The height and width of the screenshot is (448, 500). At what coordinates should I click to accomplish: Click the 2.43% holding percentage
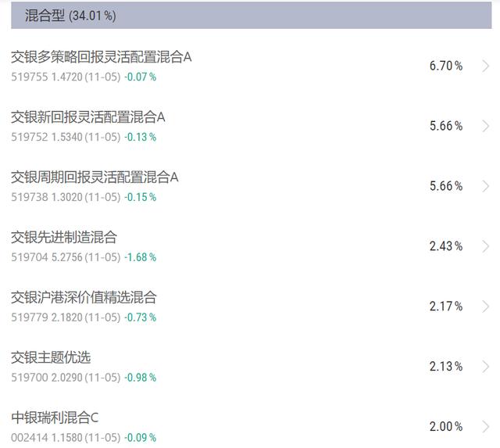tap(445, 246)
